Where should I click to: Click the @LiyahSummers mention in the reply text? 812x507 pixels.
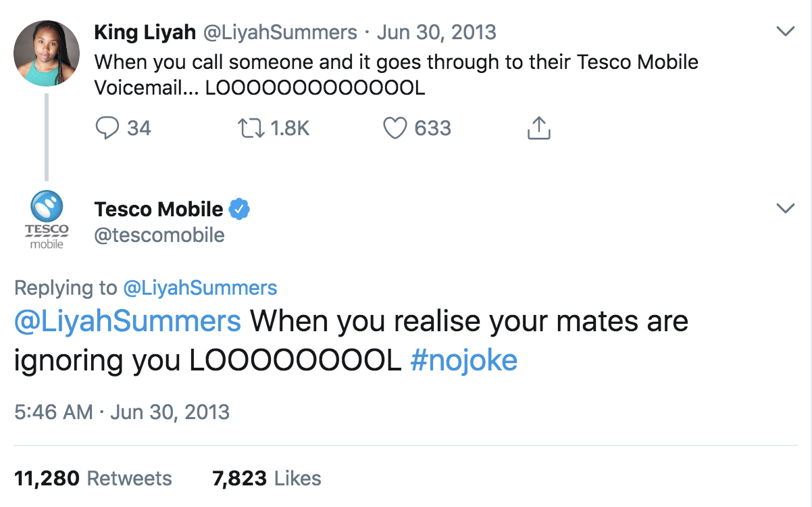[x=128, y=320]
